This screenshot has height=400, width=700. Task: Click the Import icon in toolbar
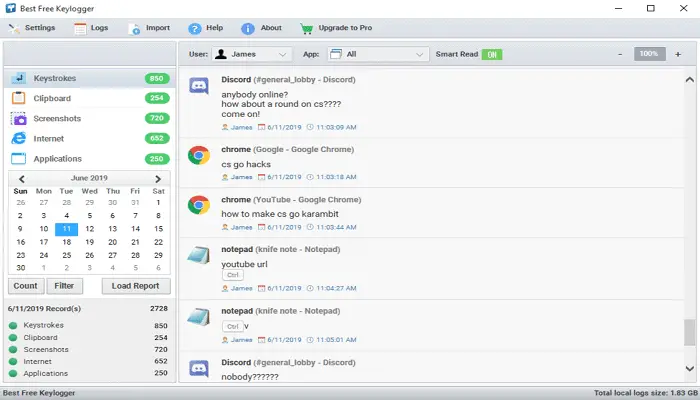[134, 29]
